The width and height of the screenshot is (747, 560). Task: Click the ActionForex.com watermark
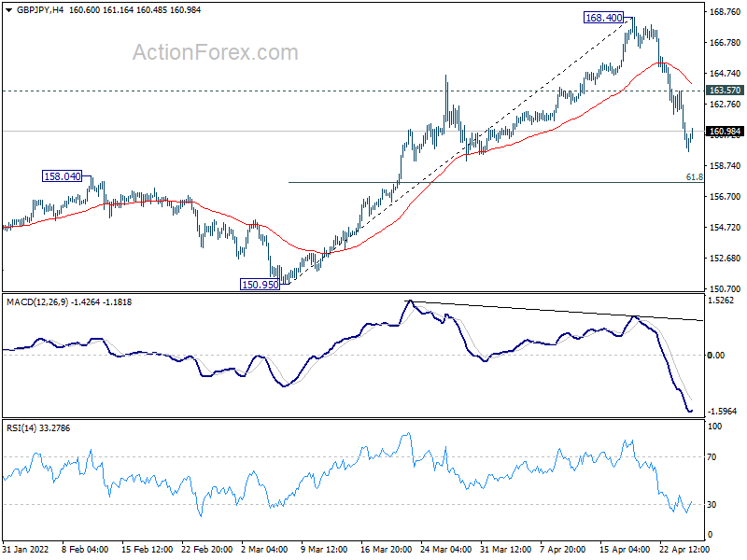point(216,52)
